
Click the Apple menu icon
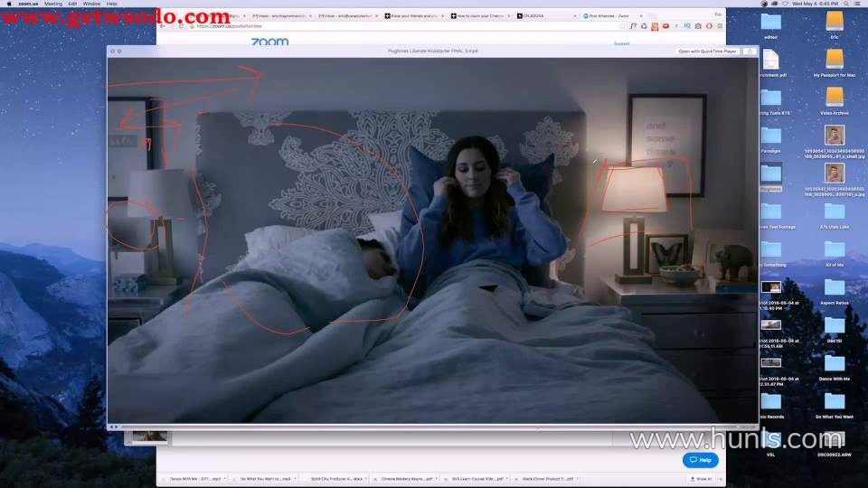pyautogui.click(x=8, y=4)
